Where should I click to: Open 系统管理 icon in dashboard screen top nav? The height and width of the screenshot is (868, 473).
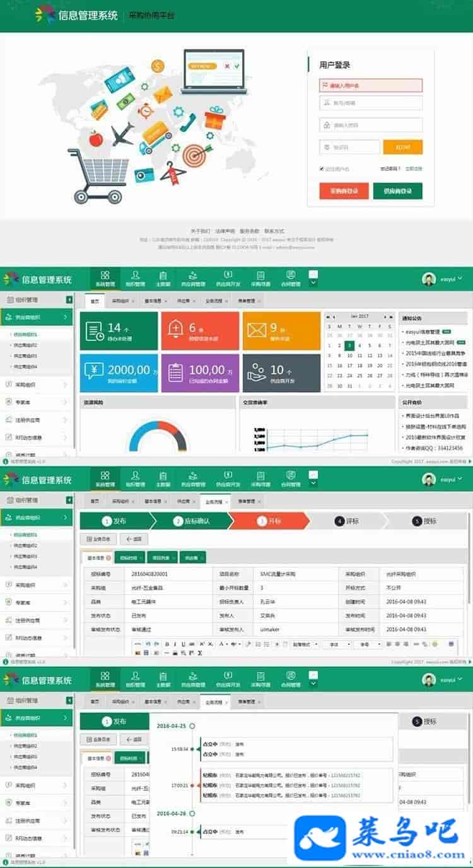[x=105, y=275]
